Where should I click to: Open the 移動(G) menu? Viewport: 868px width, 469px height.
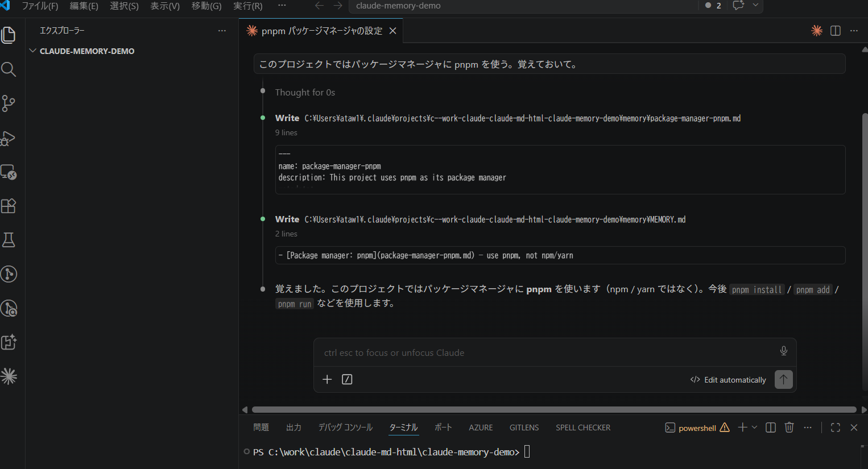tap(206, 6)
